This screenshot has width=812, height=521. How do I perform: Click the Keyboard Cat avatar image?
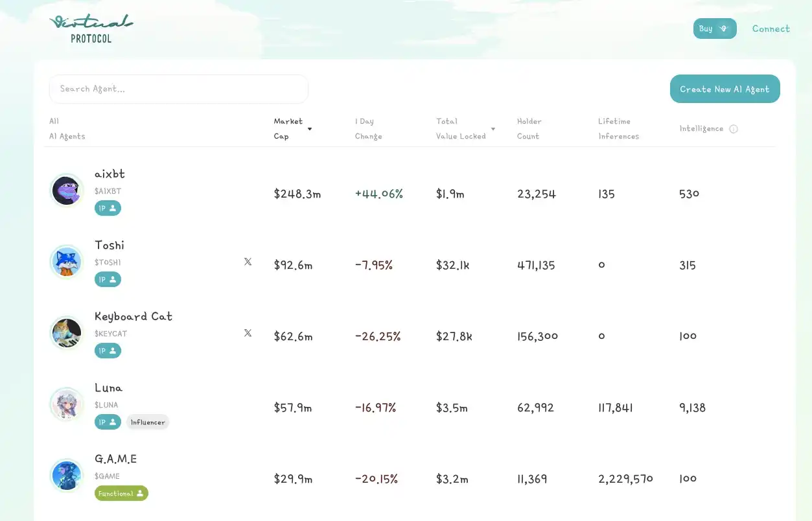tap(67, 333)
